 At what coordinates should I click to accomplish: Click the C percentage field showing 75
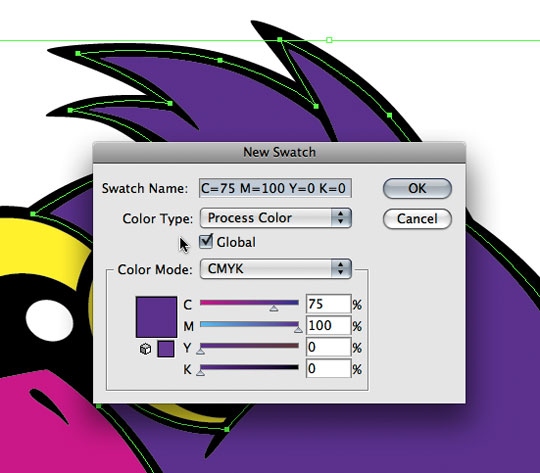(329, 304)
